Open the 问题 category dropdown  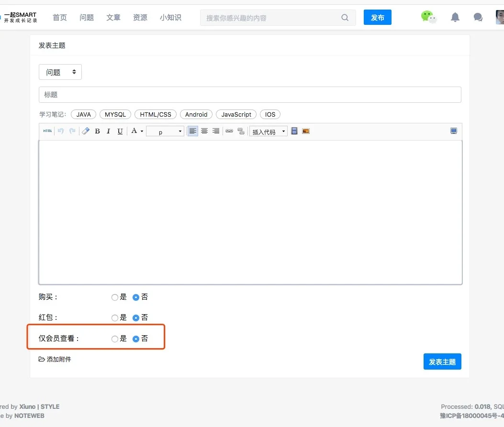(60, 72)
